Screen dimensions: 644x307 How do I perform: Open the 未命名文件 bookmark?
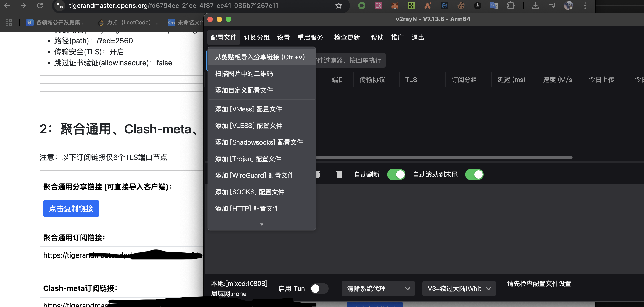pos(186,23)
